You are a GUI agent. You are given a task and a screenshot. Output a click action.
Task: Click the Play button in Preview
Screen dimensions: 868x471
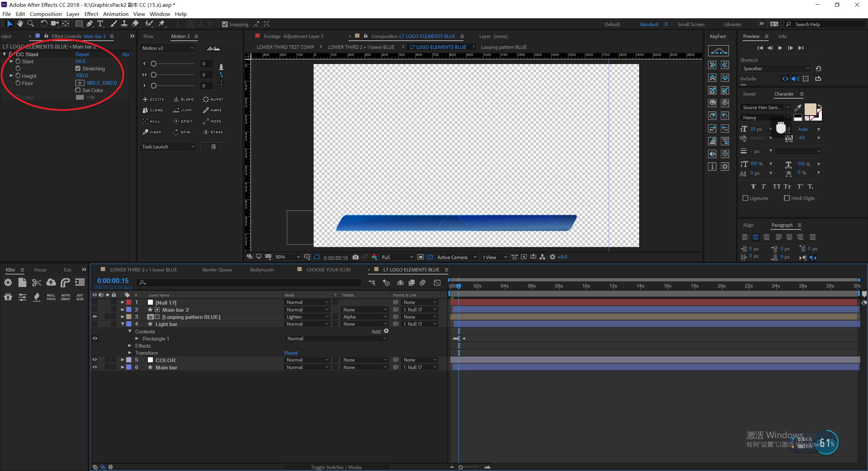pos(780,48)
